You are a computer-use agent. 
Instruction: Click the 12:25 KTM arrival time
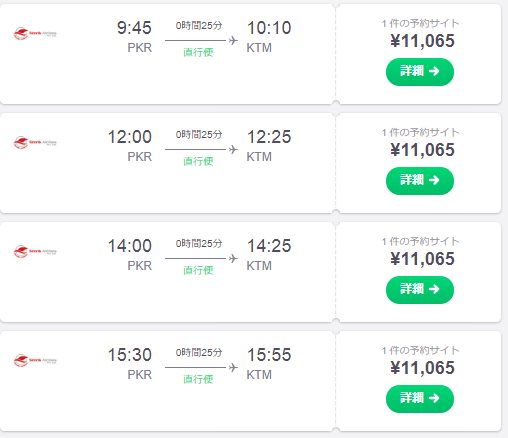click(x=269, y=137)
